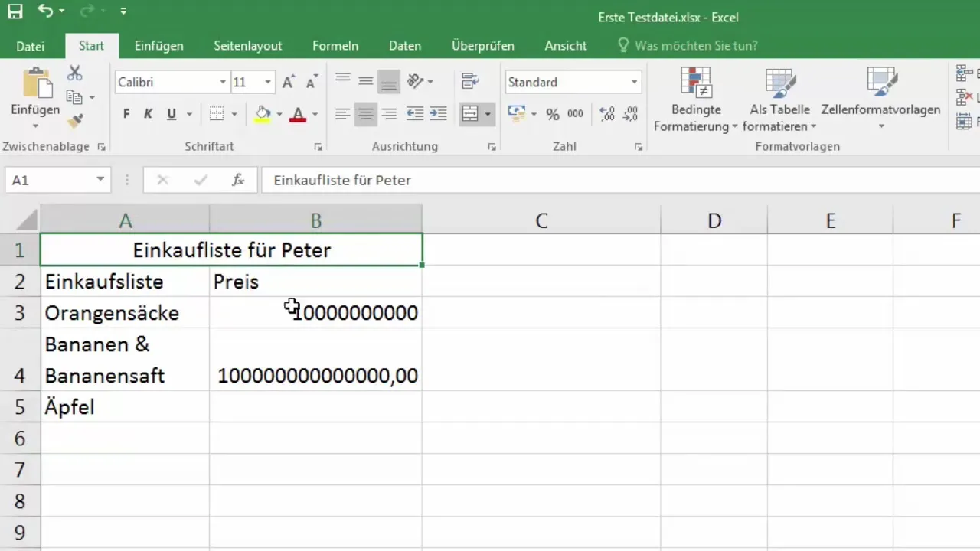This screenshot has width=980, height=551.
Task: Click the Zellenformatvorlagen button
Action: (x=880, y=99)
